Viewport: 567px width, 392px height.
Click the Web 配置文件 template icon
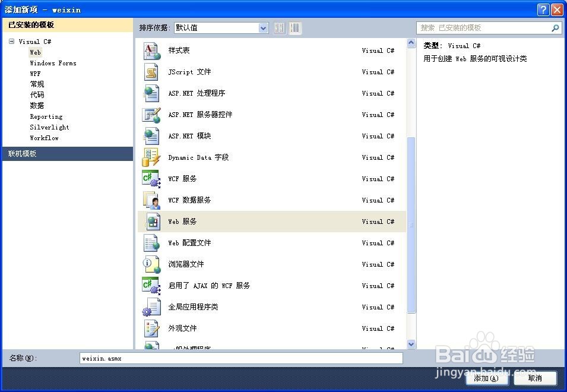pyautogui.click(x=152, y=243)
